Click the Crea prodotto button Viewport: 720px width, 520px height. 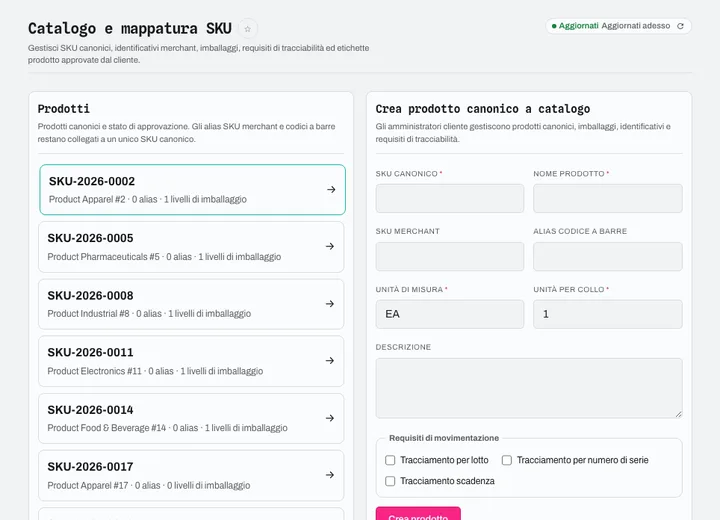418,514
